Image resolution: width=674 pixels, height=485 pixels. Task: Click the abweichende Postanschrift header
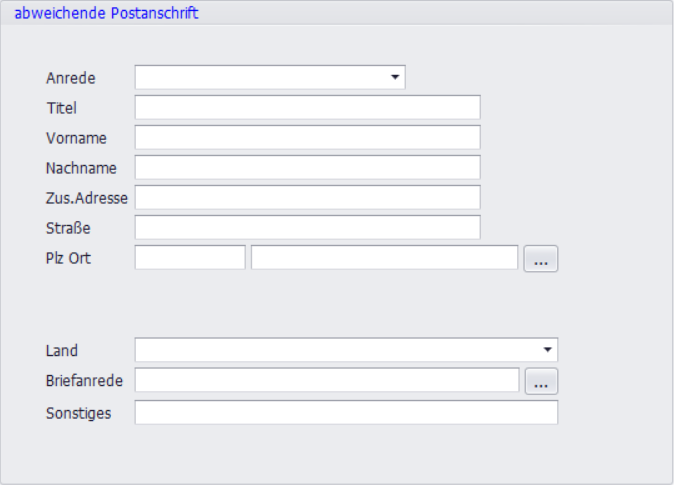106,13
